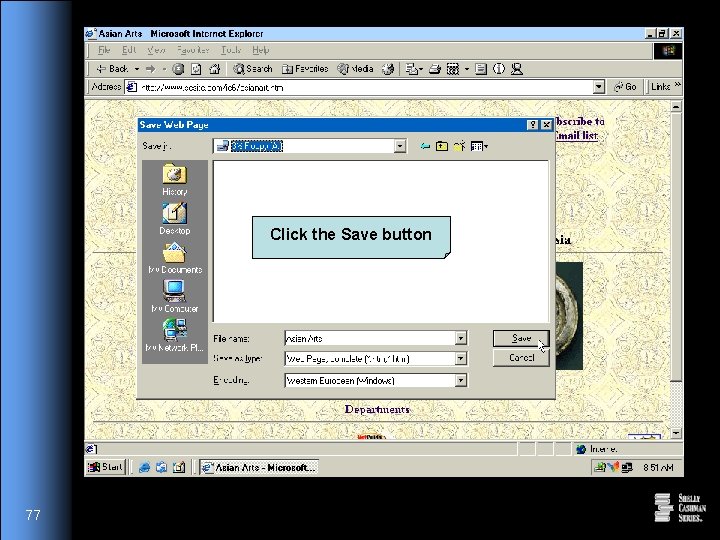This screenshot has height=540, width=720.
Task: Go back to last folder visited icon
Action: point(425,146)
